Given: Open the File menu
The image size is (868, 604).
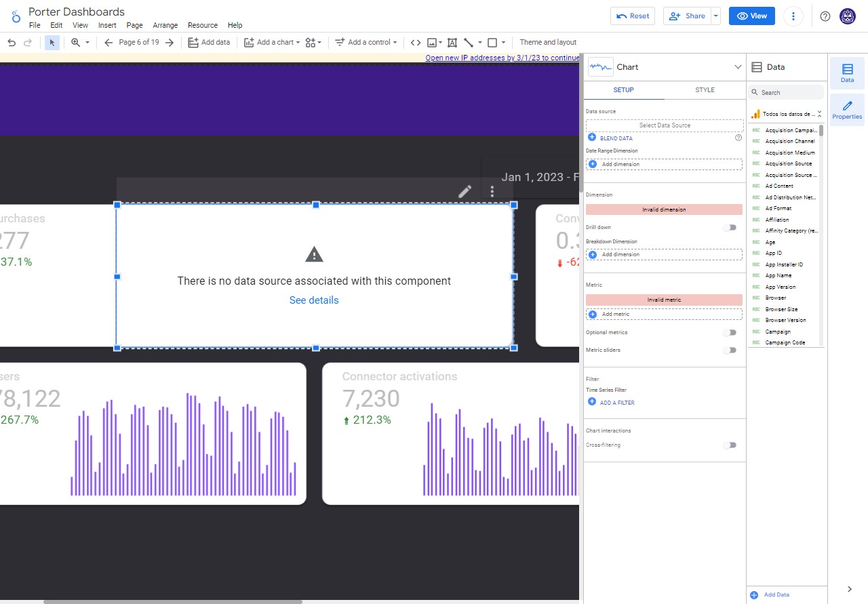Looking at the screenshot, I should (x=35, y=25).
